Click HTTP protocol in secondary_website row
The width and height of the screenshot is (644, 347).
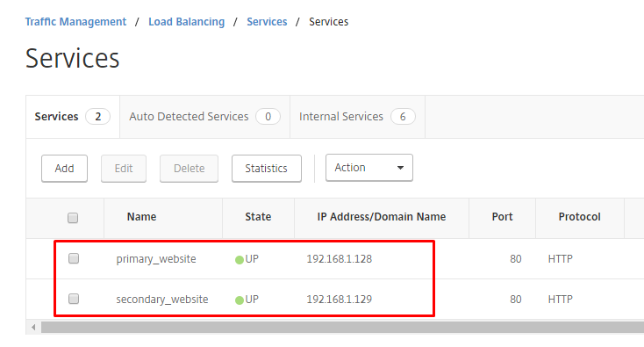561,300
